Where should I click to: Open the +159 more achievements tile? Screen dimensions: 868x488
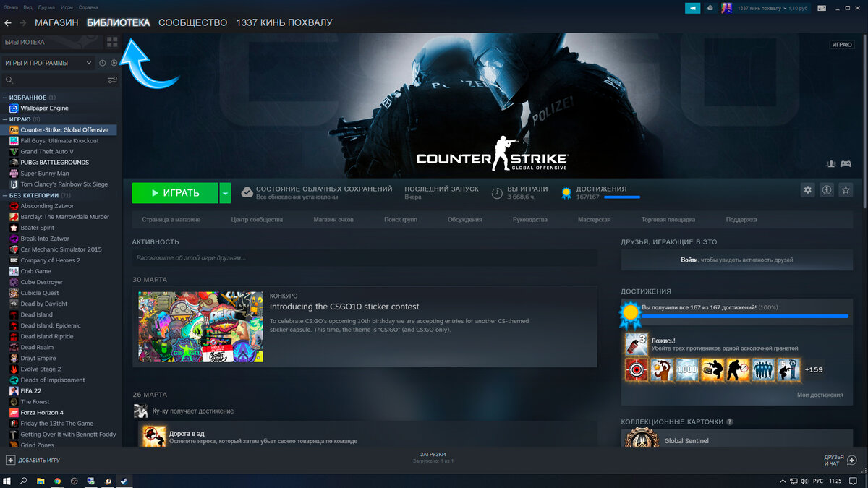(x=814, y=369)
